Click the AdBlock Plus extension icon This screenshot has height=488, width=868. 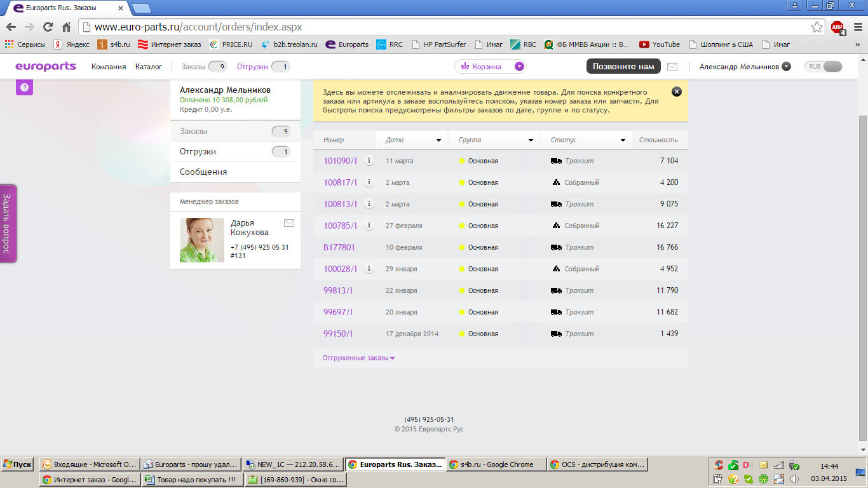pyautogui.click(x=837, y=27)
